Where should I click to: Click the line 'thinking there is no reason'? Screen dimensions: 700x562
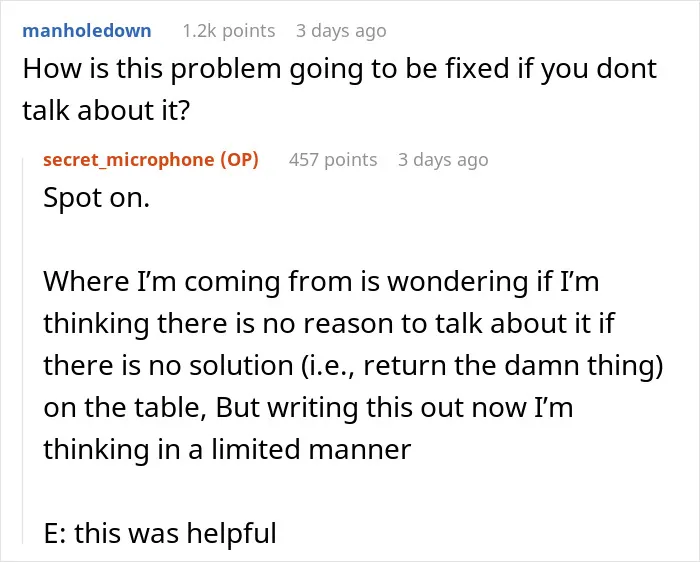coord(329,324)
